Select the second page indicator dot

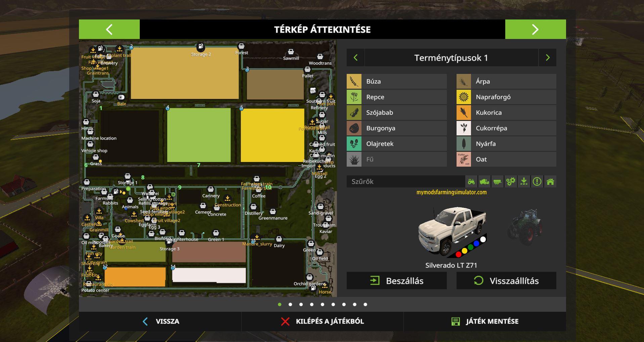pyautogui.click(x=290, y=304)
